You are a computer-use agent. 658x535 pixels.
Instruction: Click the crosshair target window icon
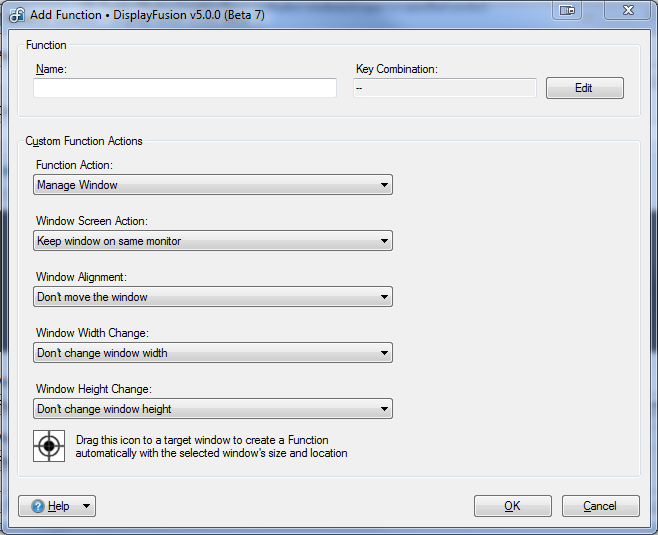(x=49, y=446)
